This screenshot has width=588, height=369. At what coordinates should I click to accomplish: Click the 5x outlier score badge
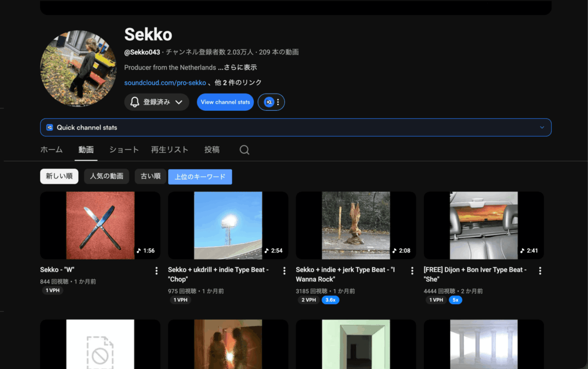455,300
